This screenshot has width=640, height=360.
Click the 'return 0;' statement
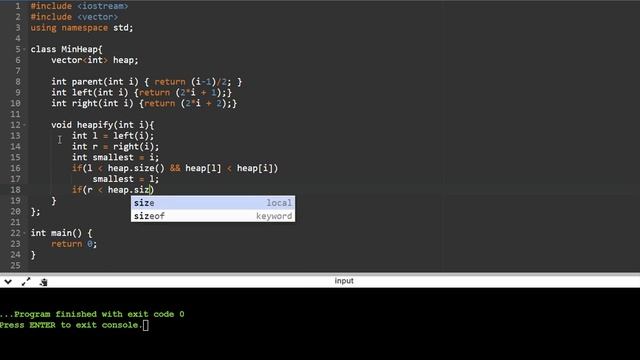(74, 244)
